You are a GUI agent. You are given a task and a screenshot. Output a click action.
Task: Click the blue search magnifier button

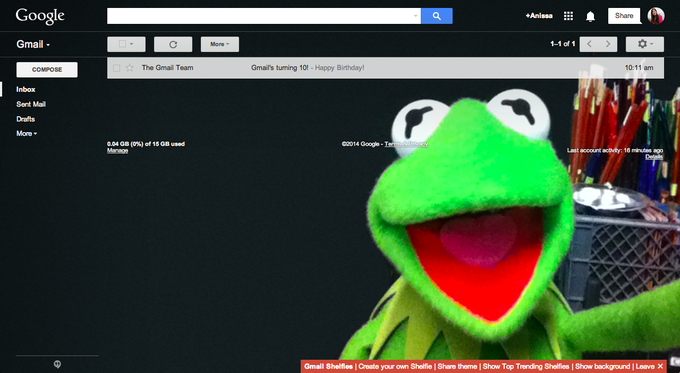437,16
